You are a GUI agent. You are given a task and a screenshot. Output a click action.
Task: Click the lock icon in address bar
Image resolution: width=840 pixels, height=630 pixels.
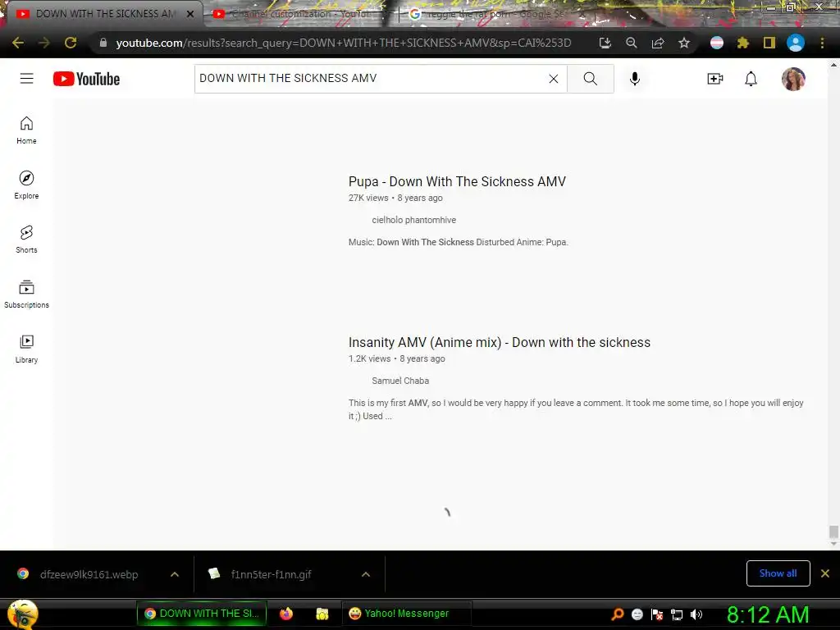click(x=103, y=43)
